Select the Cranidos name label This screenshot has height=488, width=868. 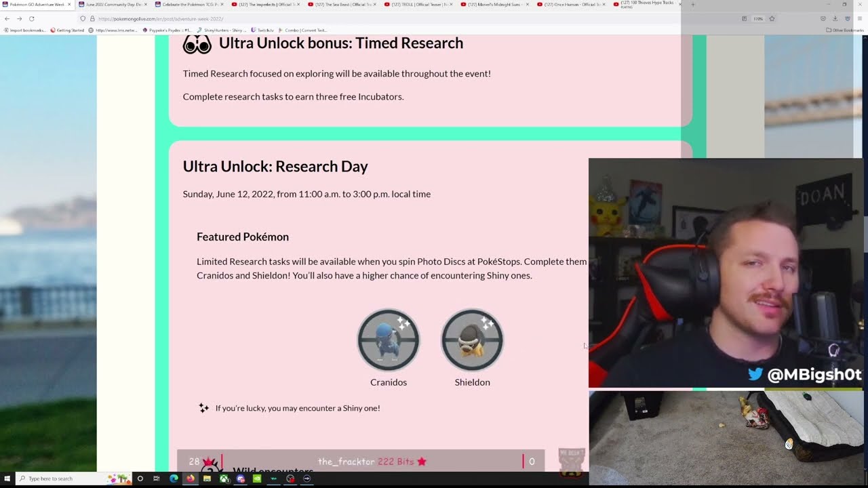[389, 382]
